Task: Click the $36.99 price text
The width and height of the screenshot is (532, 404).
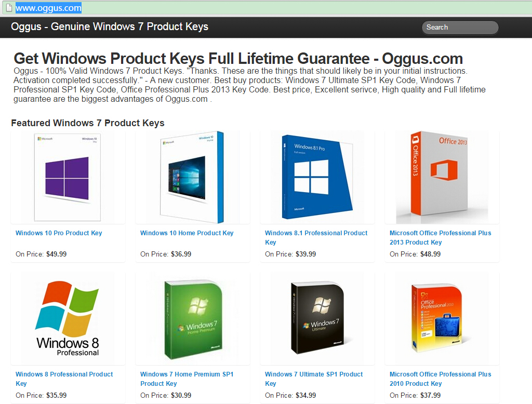Action: pyautogui.click(x=181, y=254)
